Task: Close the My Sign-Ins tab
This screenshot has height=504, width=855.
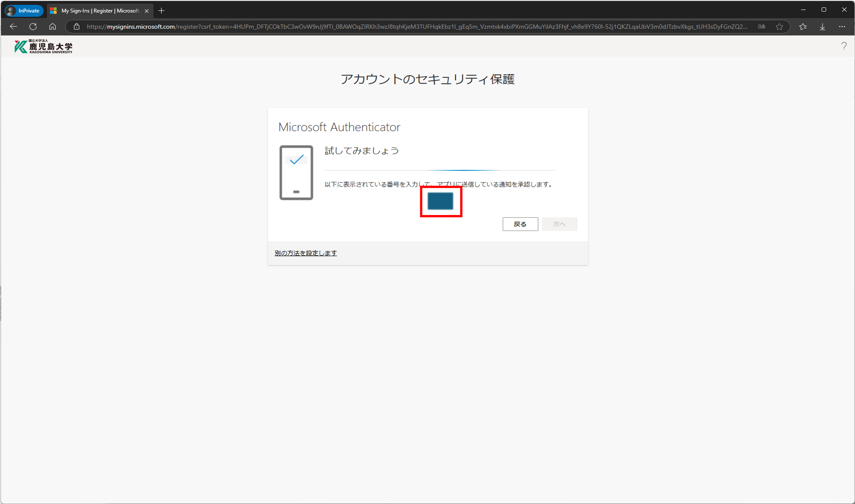Action: coord(147,11)
